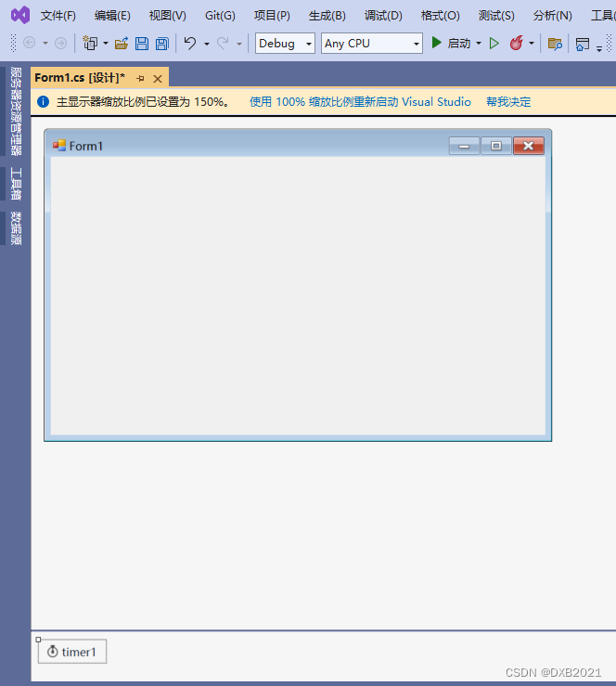Open the 编辑(E) menu
The width and height of the screenshot is (616, 686).
112,16
